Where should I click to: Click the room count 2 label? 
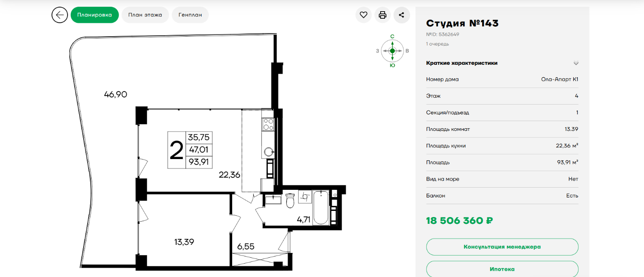177,151
